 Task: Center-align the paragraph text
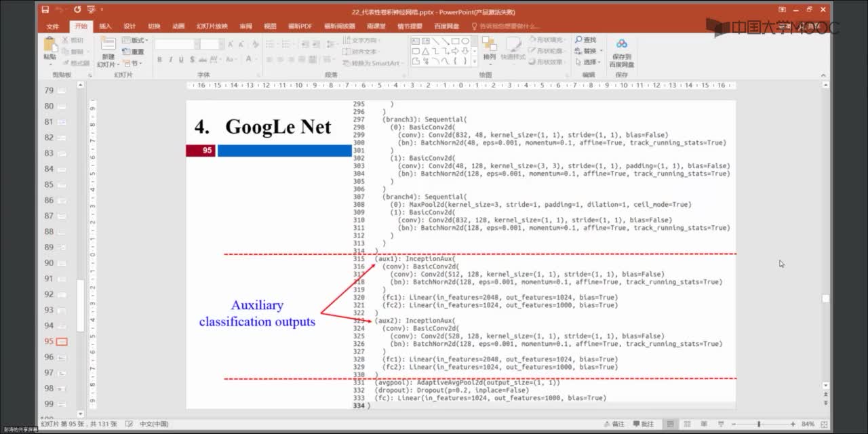(x=280, y=60)
